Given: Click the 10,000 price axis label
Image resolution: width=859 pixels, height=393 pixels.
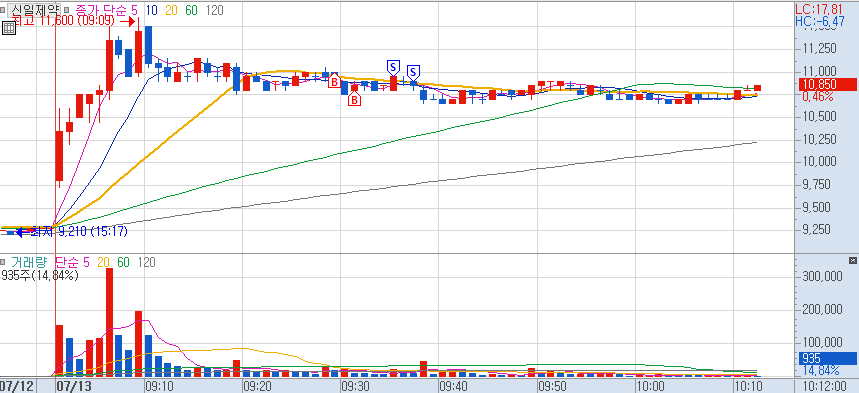Looking at the screenshot, I should click(820, 162).
